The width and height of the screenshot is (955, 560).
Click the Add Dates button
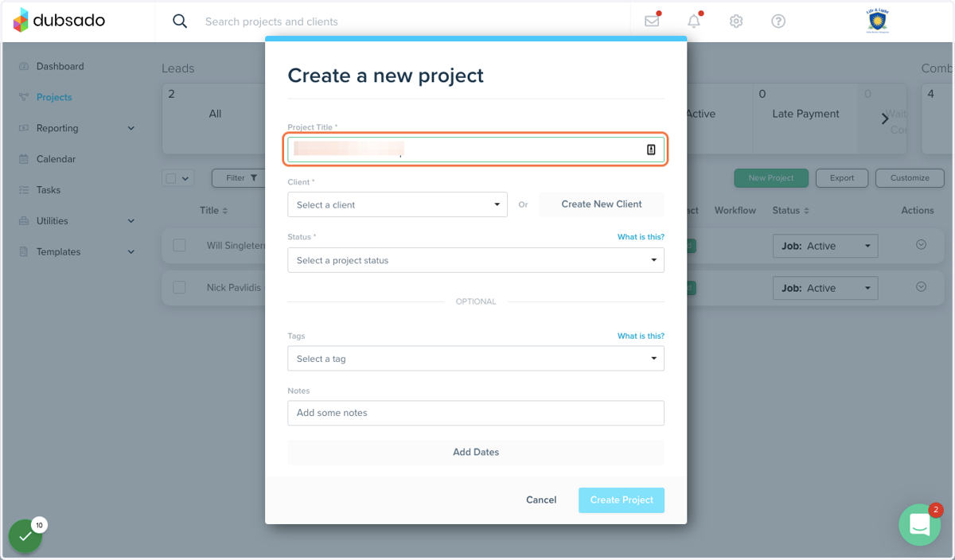[476, 452]
